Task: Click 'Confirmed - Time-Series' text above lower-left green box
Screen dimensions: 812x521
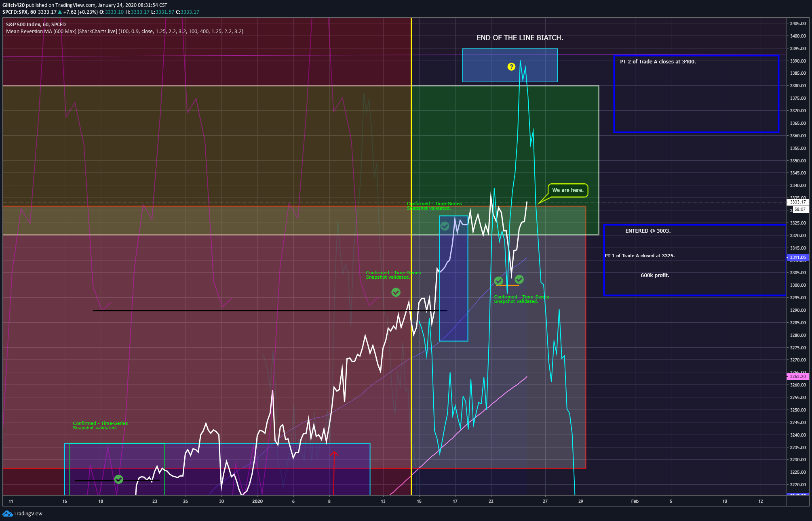Action: [100, 423]
